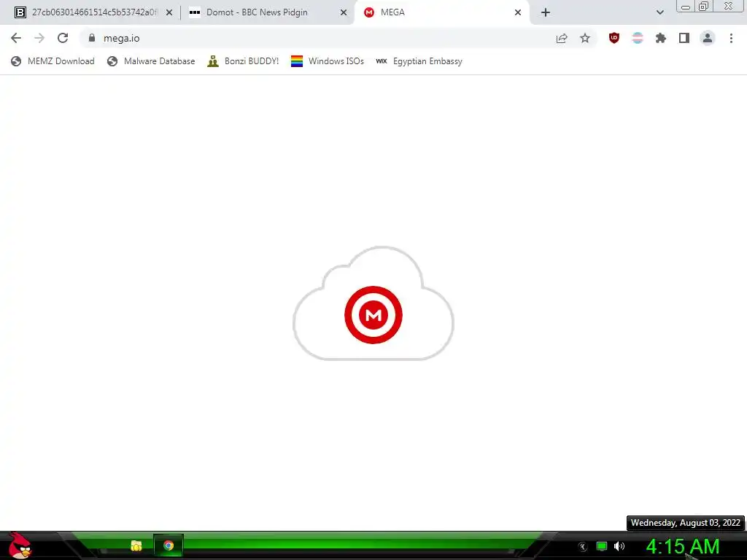Image resolution: width=747 pixels, height=560 pixels.
Task: Open the Windows ISOs bookmark
Action: pyautogui.click(x=328, y=61)
